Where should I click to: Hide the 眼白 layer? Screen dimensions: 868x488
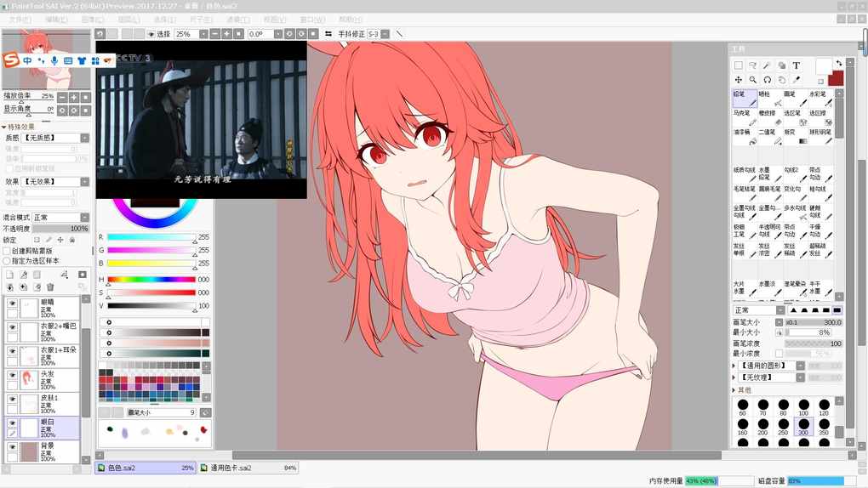pos(12,423)
